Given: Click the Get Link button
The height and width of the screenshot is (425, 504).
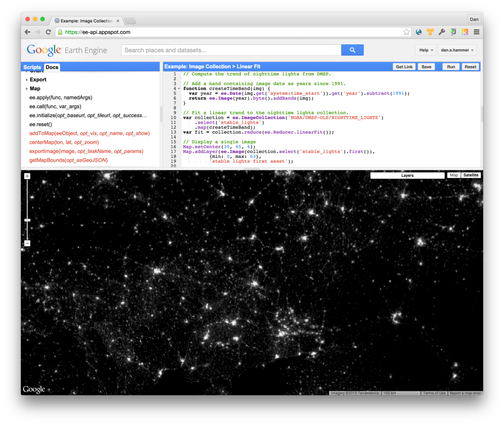Looking at the screenshot, I should point(404,67).
